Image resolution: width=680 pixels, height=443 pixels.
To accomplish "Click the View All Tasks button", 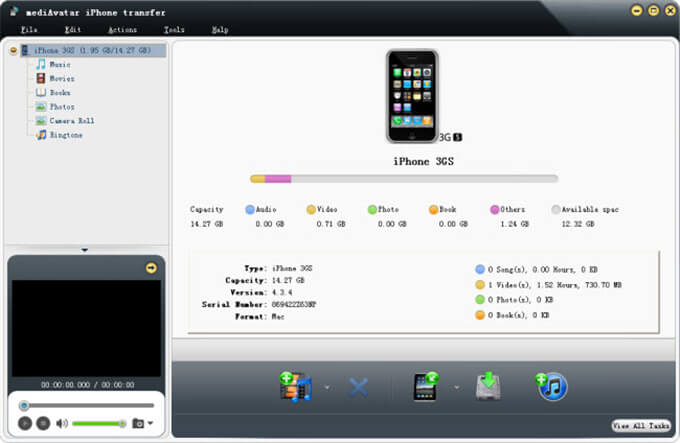I will pyautogui.click(x=641, y=426).
